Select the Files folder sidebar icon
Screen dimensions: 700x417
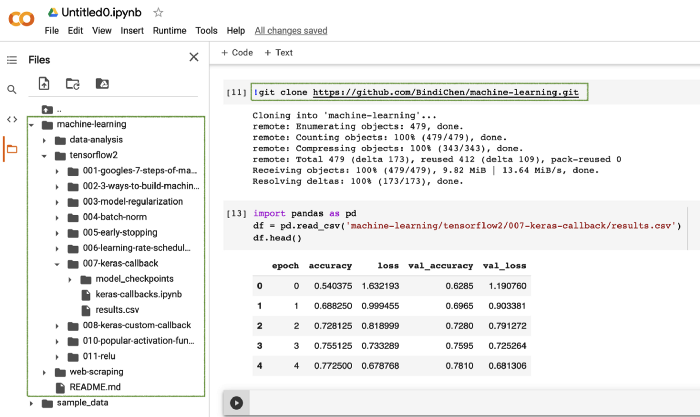point(12,149)
